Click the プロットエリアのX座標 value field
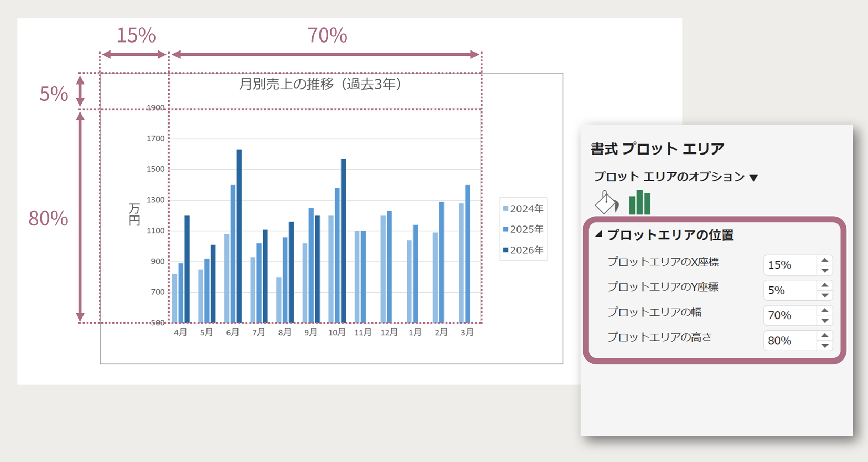 [790, 265]
